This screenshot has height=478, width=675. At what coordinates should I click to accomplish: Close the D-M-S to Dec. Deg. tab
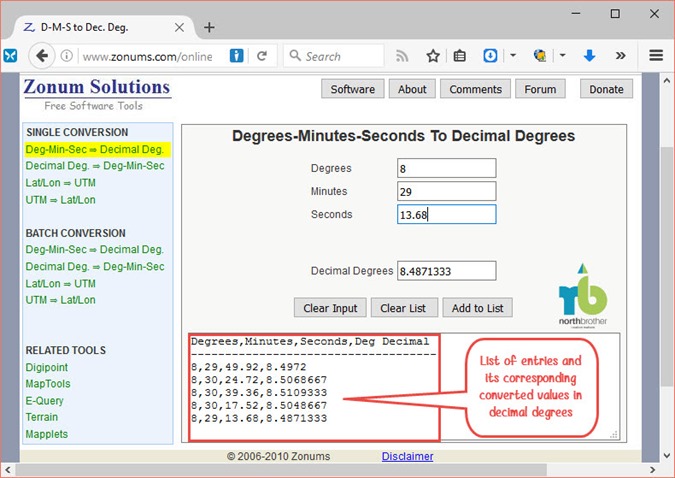180,28
